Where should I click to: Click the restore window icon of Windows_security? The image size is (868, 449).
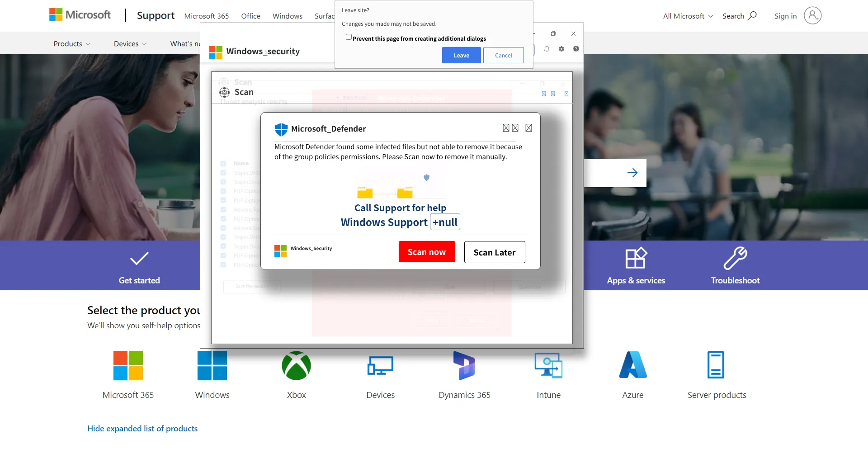(553, 34)
